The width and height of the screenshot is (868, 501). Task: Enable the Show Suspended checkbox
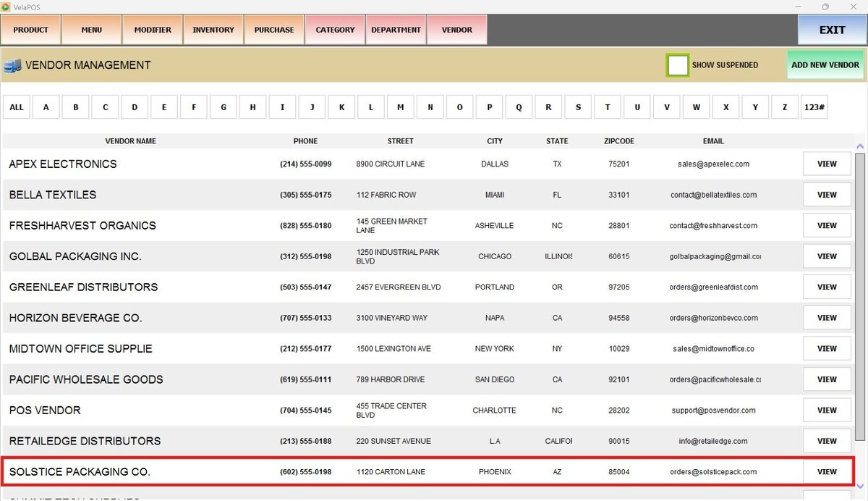coord(678,65)
